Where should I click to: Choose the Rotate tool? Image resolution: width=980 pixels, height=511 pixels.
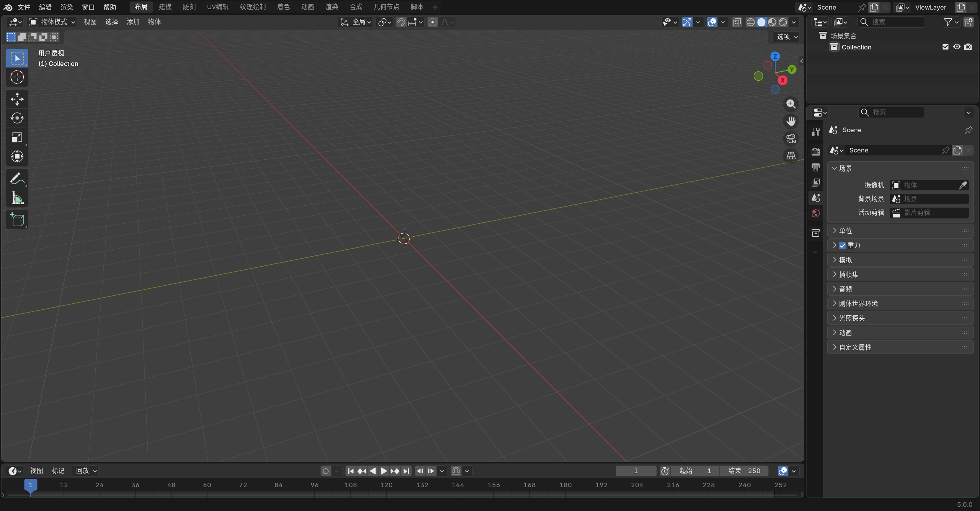[17, 118]
